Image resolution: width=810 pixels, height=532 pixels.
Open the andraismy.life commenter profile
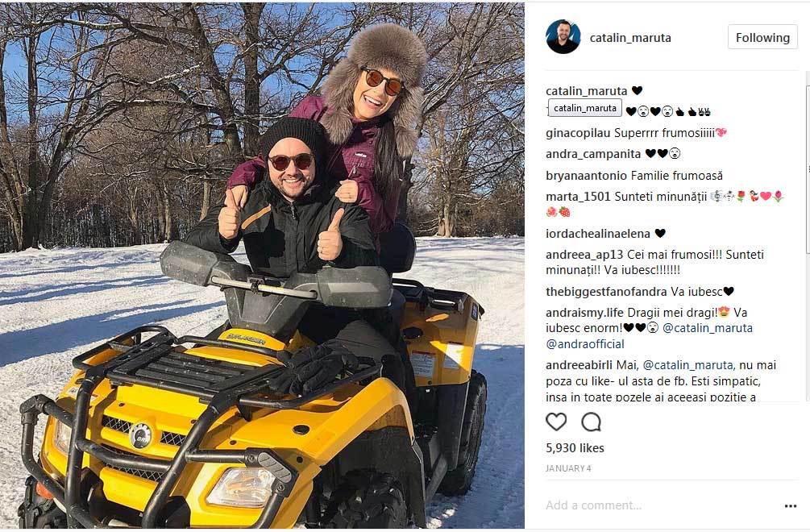point(585,313)
